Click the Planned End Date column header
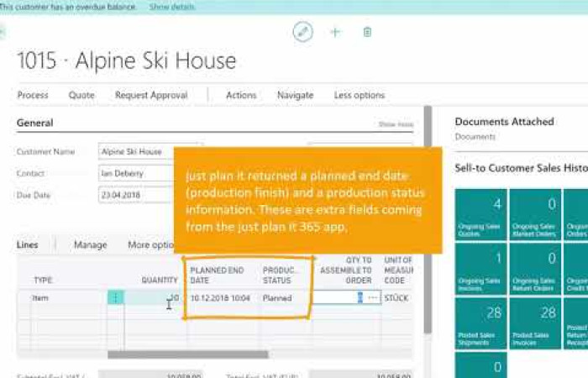The image size is (588, 378). 217,276
